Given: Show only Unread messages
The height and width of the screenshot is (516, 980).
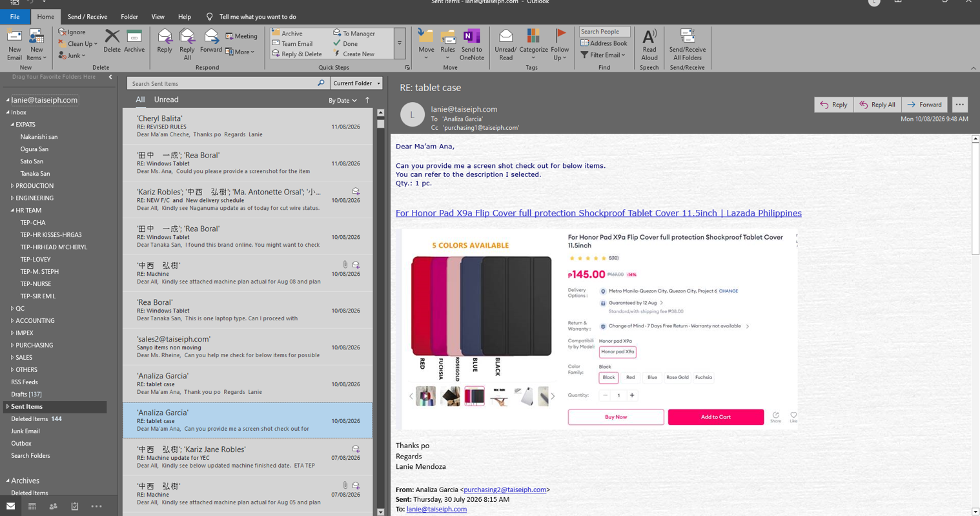Looking at the screenshot, I should pos(166,99).
